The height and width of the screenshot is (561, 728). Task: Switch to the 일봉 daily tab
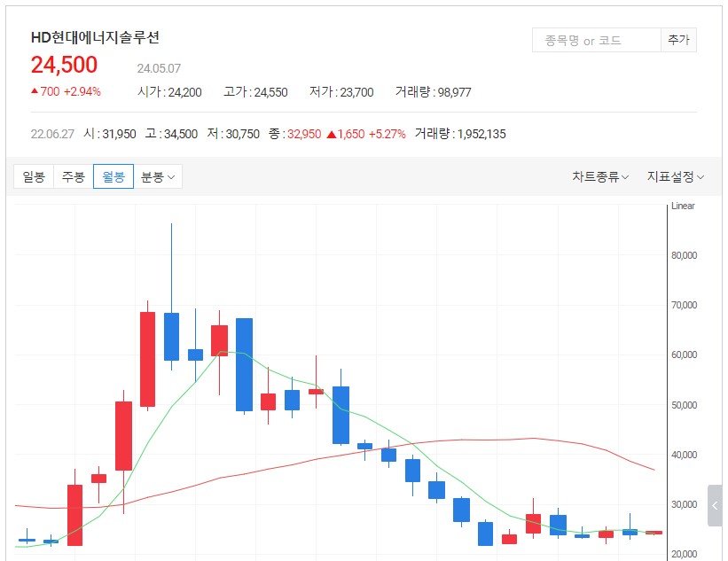click(33, 175)
